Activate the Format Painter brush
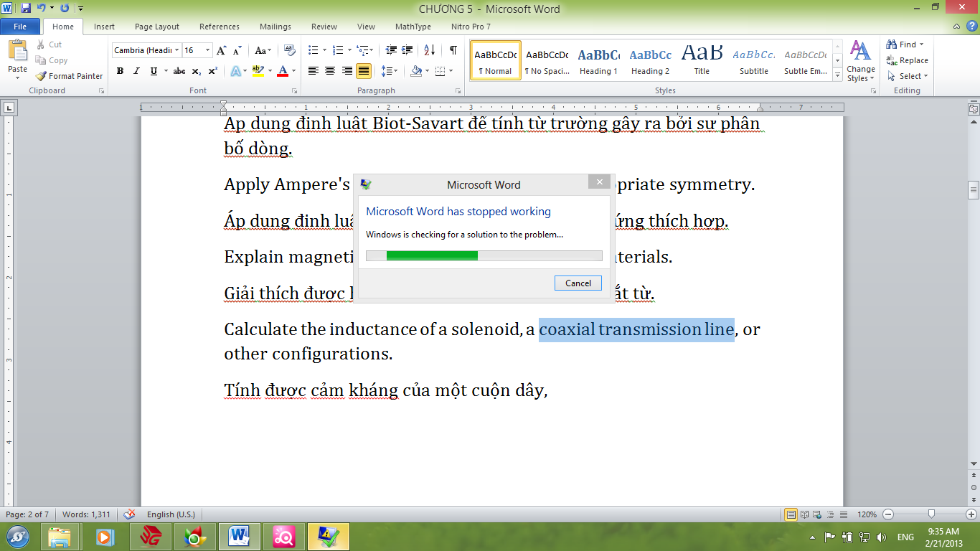The image size is (980, 551). [x=69, y=76]
